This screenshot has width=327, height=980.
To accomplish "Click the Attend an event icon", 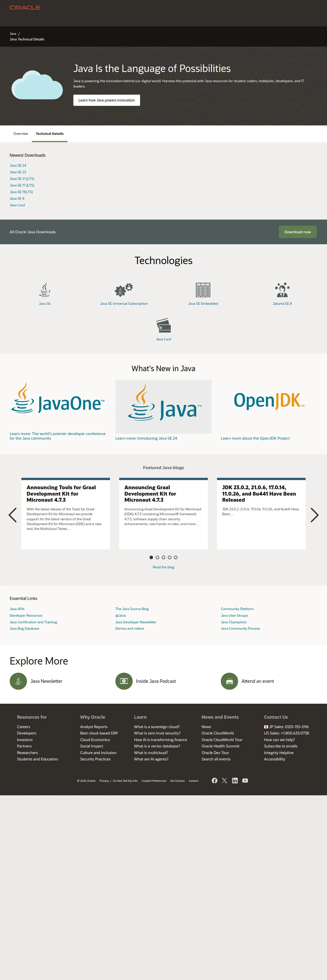I will click(229, 681).
